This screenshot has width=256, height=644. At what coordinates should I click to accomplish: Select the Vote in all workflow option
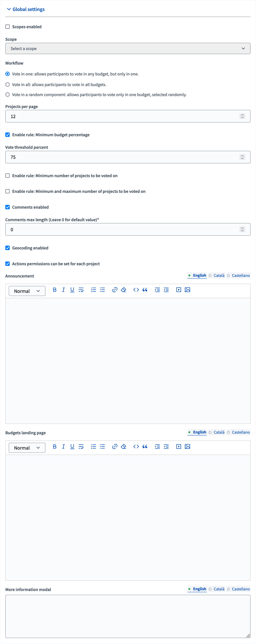click(x=8, y=85)
